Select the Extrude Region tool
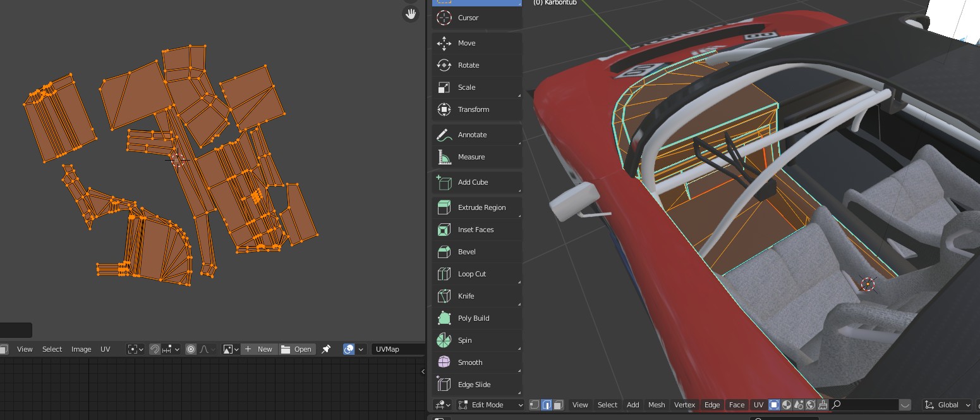Screen dimensions: 980x420 coord(477,207)
